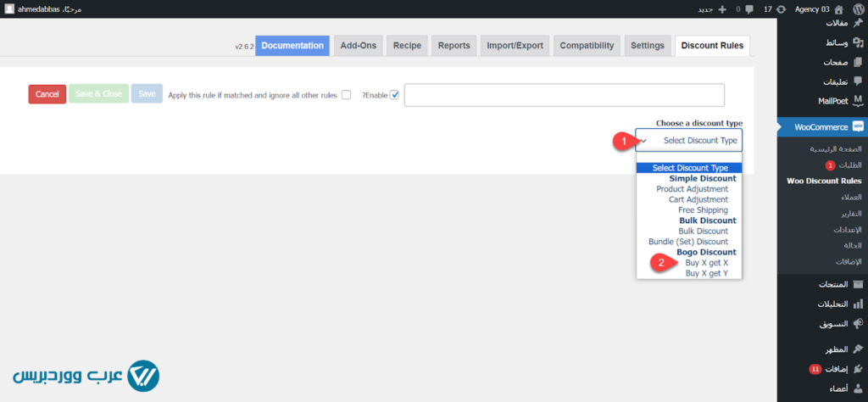Click the MailPoet M icon

click(858, 101)
